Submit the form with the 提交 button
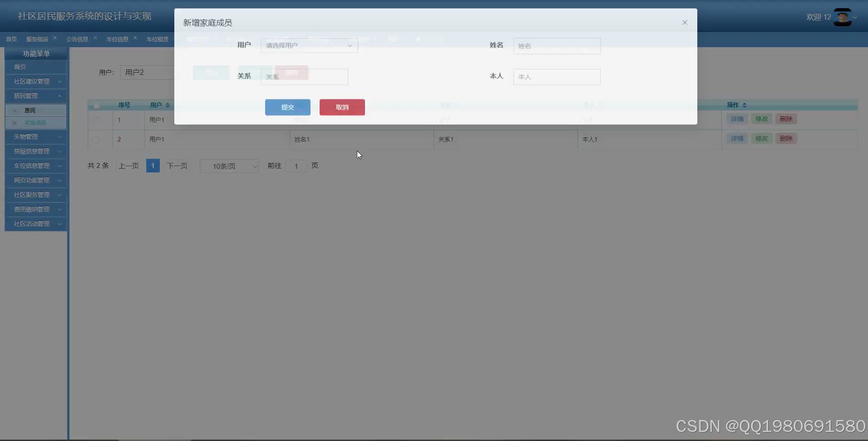868x441 pixels. tap(288, 107)
